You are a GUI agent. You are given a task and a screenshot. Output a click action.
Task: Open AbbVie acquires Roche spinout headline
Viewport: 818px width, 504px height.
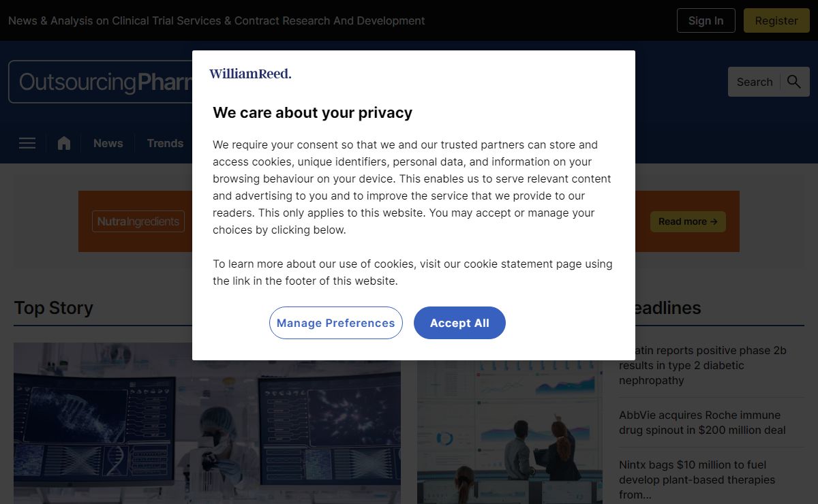[x=702, y=422]
